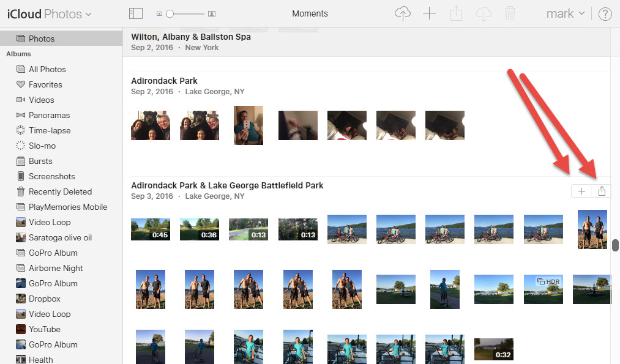Click Adirondack Park & Lake George Battlefield Park title
The height and width of the screenshot is (364, 620).
[227, 185]
